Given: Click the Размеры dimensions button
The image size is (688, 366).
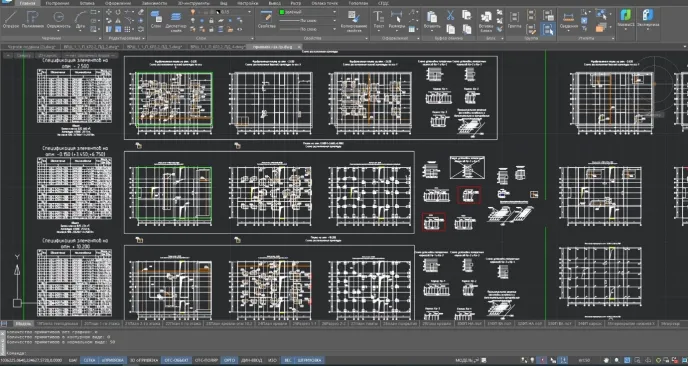Looking at the screenshot, I should pos(397,20).
